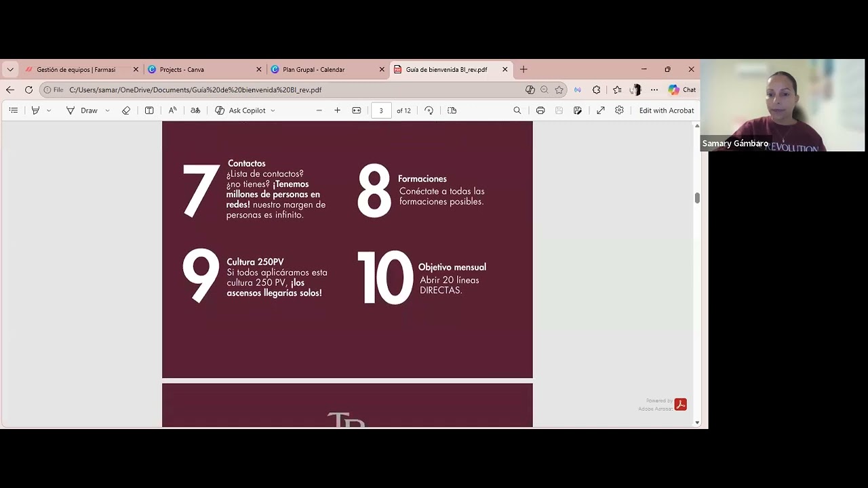Expand the Highlight color dropdown

(49, 110)
